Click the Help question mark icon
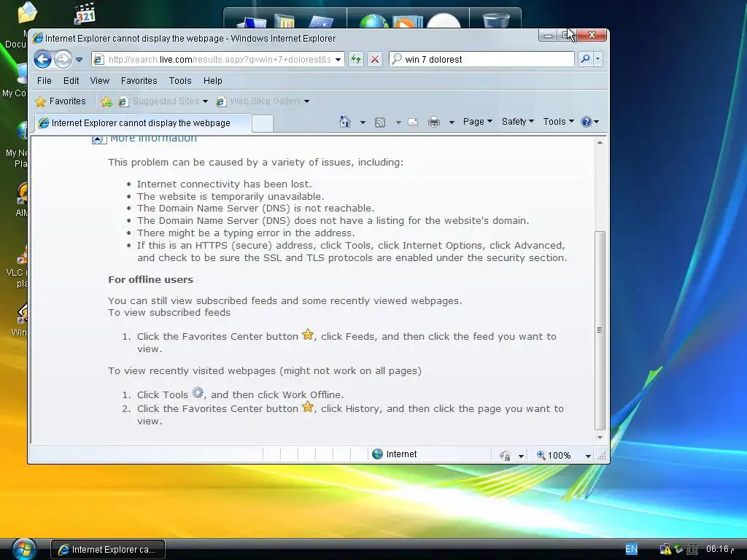 [x=587, y=122]
